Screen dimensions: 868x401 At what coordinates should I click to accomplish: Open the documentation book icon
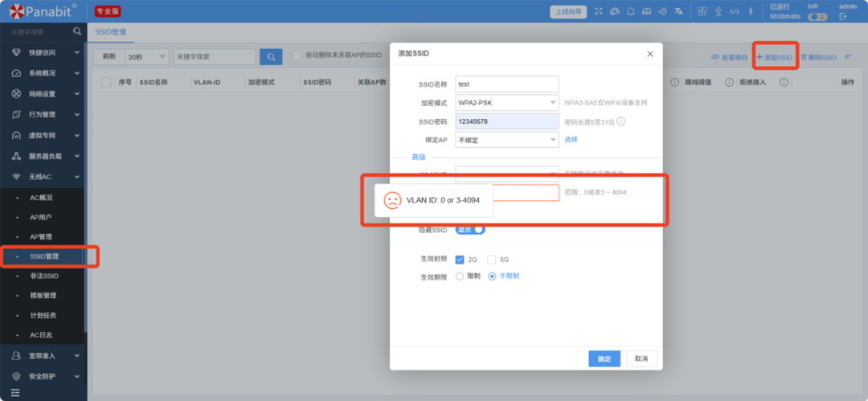646,11
